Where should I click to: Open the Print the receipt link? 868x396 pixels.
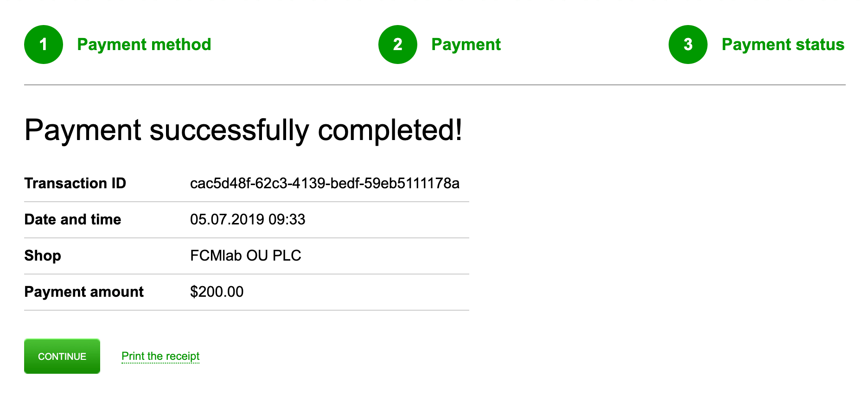click(160, 356)
